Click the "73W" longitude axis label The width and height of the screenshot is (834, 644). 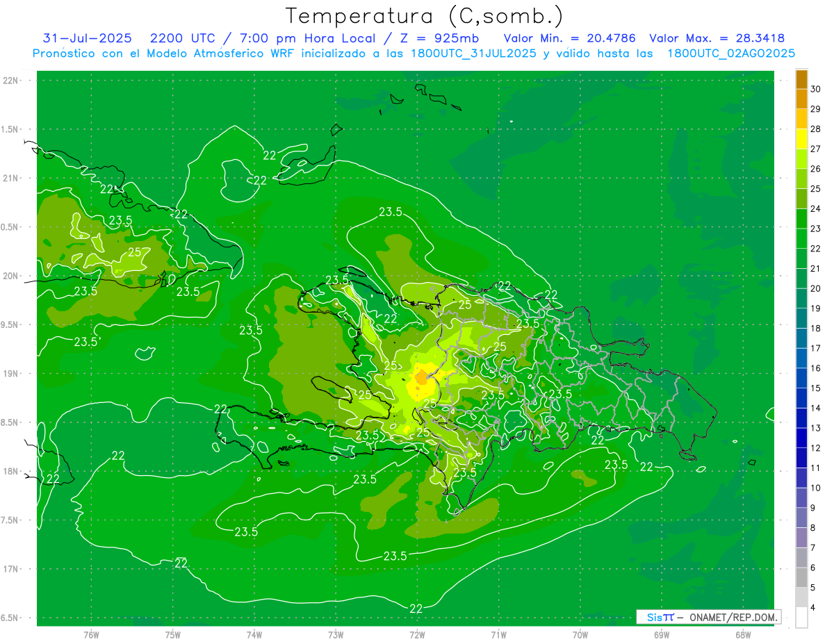336,634
